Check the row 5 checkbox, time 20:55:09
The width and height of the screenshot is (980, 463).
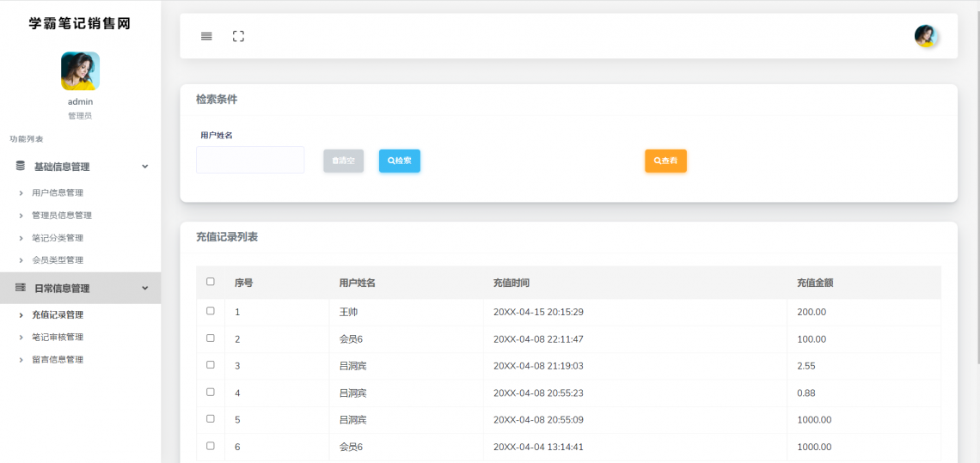(210, 418)
